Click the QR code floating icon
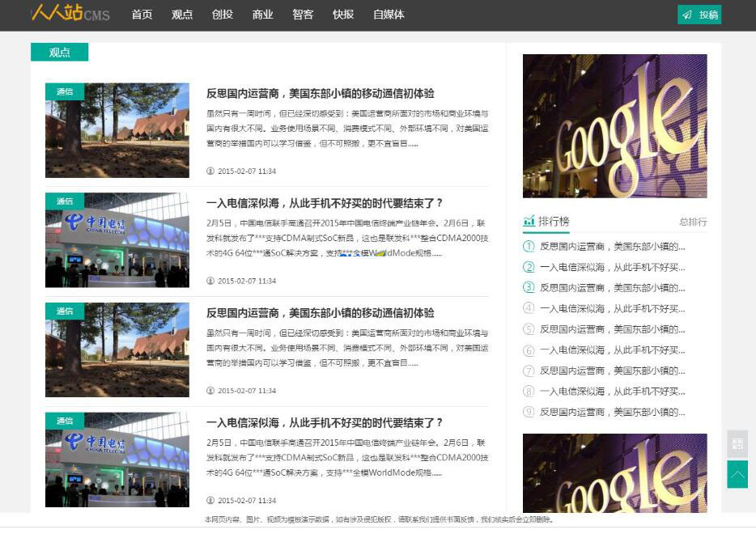756x538 pixels. coord(737,444)
